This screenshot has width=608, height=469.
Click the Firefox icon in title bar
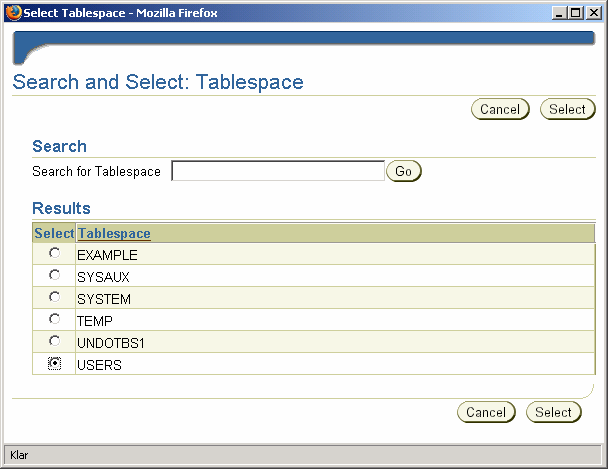14,12
